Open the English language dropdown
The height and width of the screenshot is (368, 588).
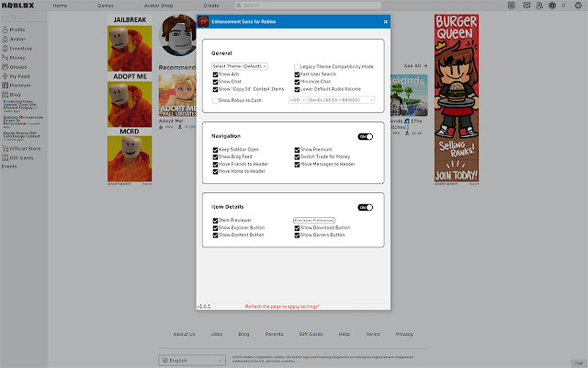tap(192, 360)
